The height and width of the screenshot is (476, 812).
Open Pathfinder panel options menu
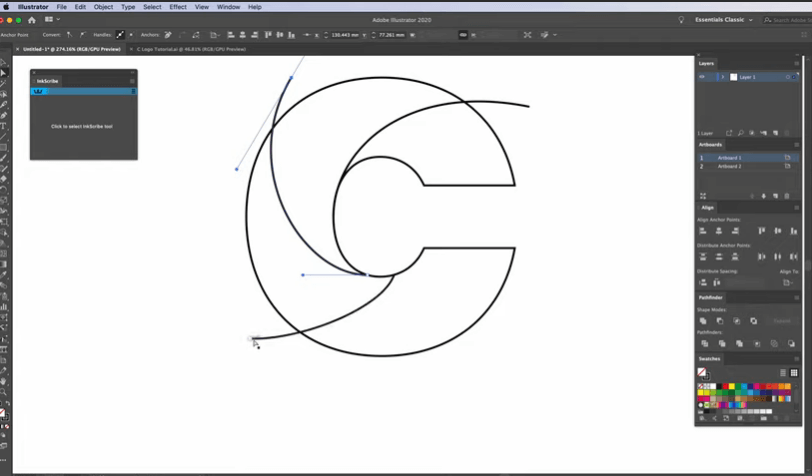pos(796,297)
